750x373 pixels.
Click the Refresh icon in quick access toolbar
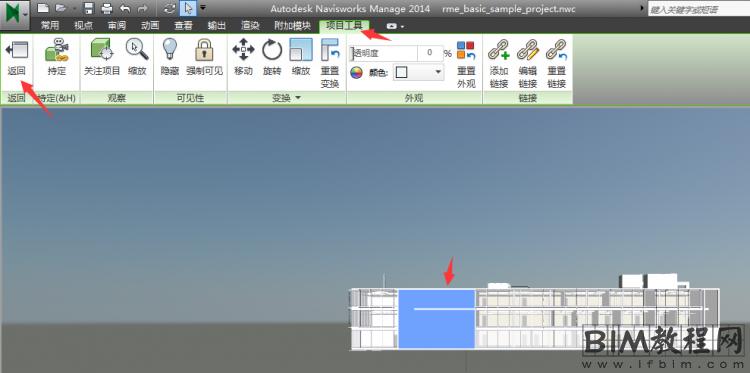click(x=169, y=8)
